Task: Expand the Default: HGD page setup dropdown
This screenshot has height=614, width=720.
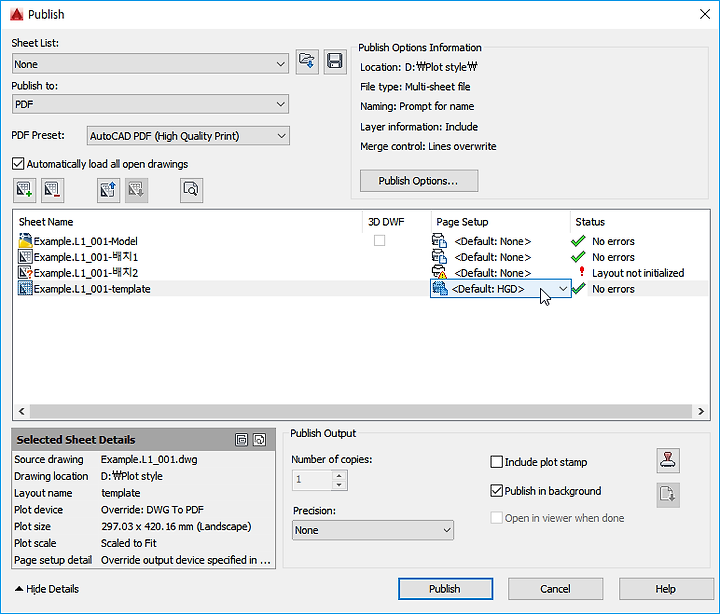Action: coord(563,288)
